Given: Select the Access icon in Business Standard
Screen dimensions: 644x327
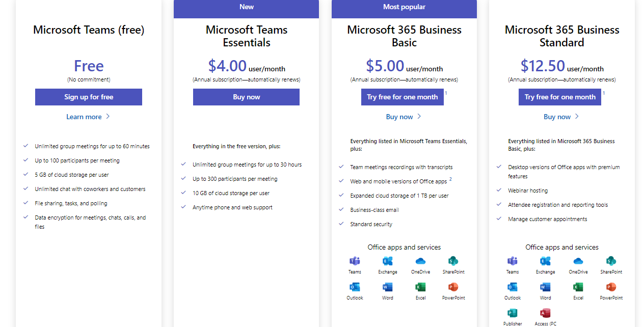Looking at the screenshot, I should click(x=545, y=313).
